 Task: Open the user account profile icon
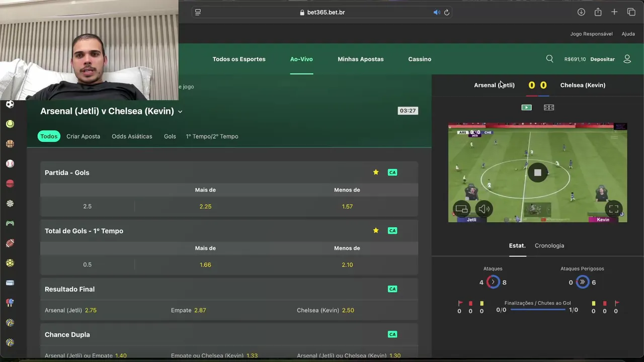pos(627,59)
